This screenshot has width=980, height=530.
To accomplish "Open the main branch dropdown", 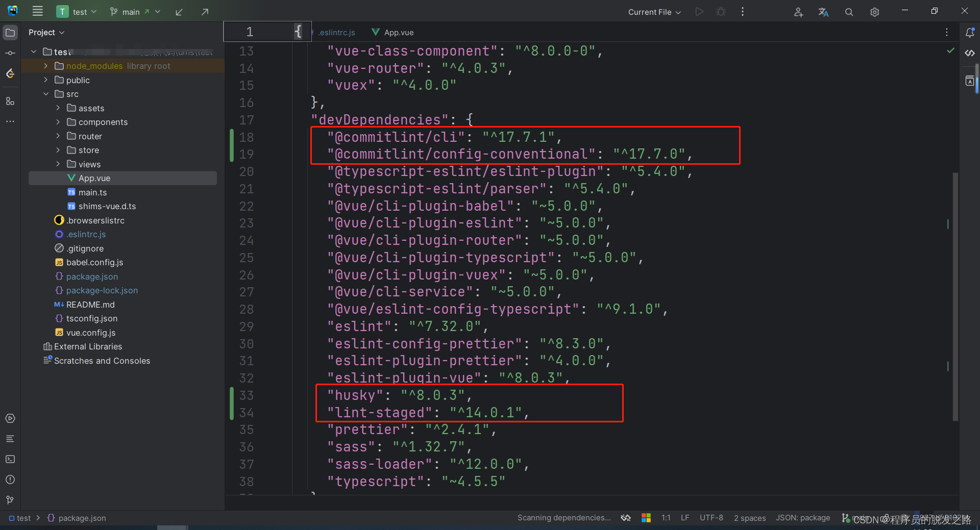I will [x=135, y=12].
